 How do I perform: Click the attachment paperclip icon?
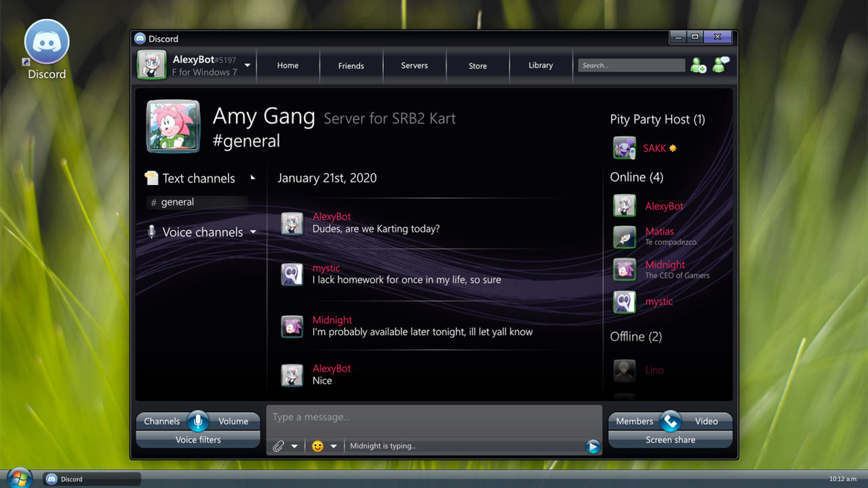click(279, 446)
